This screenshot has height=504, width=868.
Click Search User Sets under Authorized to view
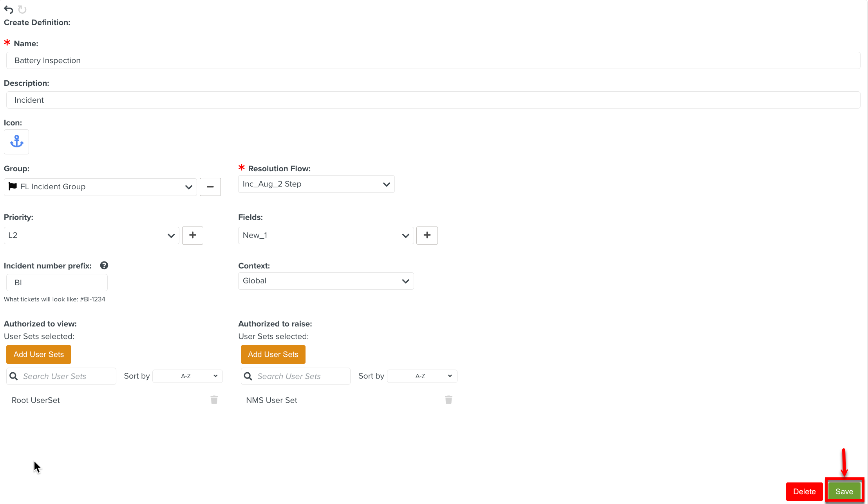67,376
